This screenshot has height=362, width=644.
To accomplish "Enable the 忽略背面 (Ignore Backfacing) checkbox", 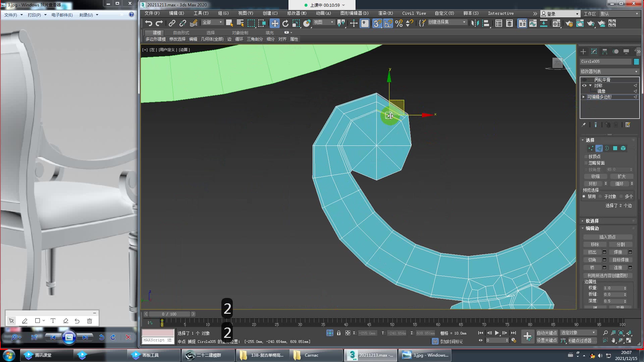I will pyautogui.click(x=586, y=163).
